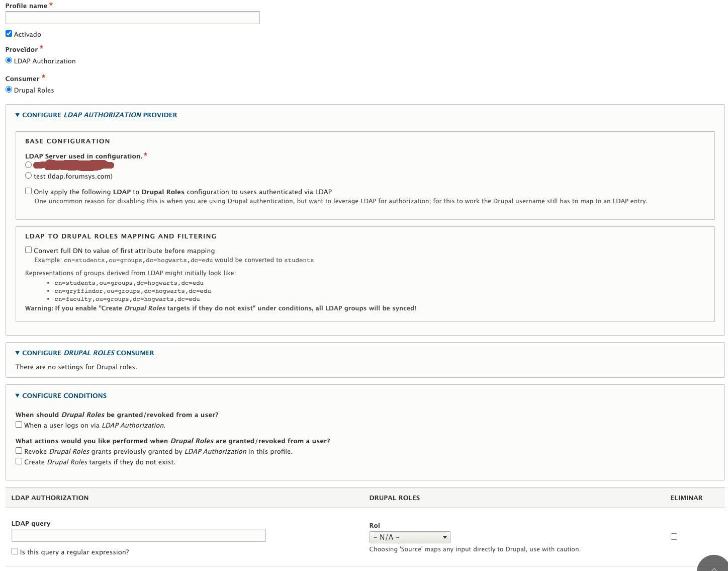The image size is (728, 571).
Task: Select LDAP Authorization provider radio
Action: 9,60
